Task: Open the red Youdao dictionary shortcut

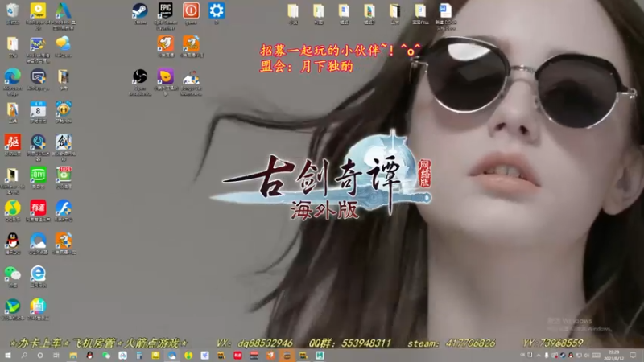Action: [x=38, y=208]
